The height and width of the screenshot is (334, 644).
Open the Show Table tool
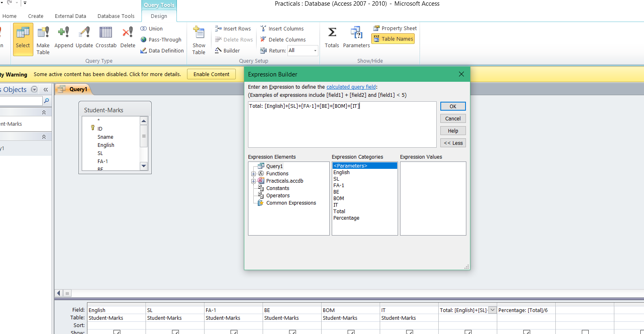pos(199,40)
